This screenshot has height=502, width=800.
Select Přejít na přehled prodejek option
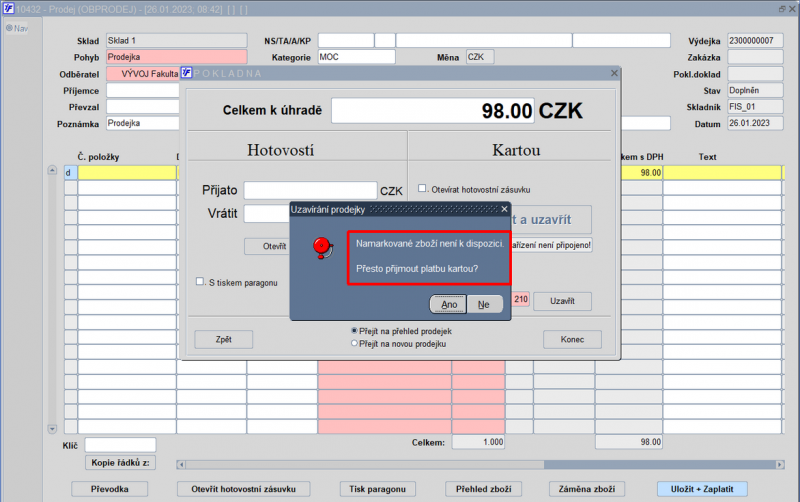354,331
